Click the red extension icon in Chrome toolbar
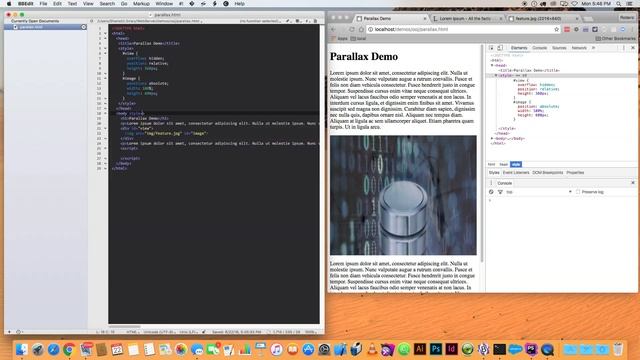 (567, 29)
